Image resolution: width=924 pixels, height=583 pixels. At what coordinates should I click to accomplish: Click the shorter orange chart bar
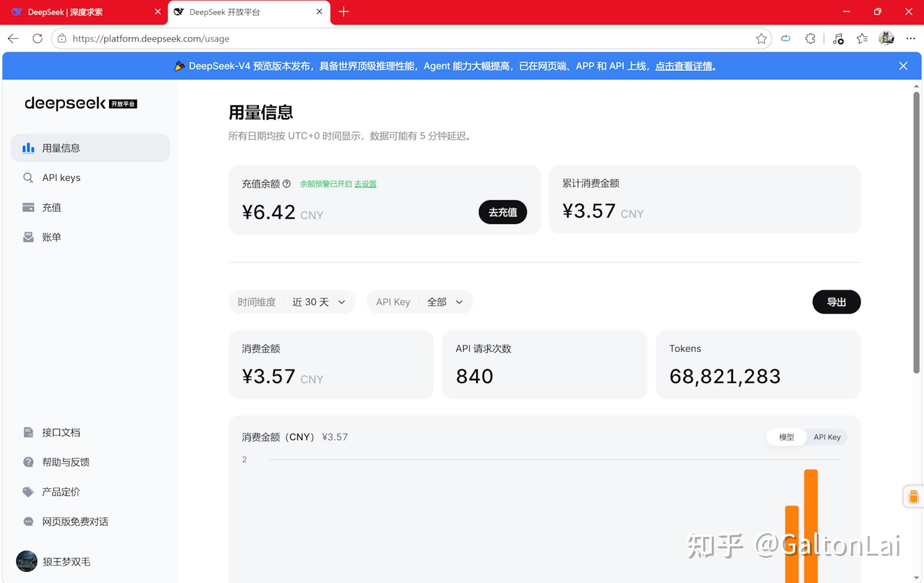pos(792,544)
